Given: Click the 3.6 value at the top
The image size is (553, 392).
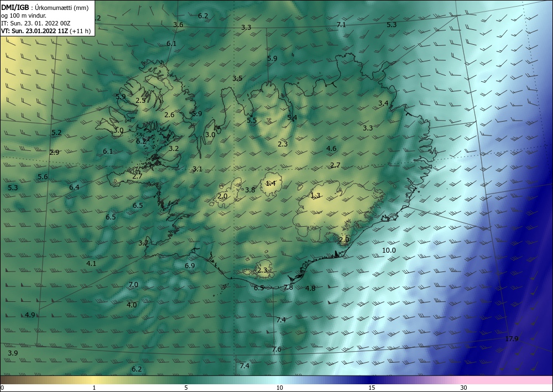Looking at the screenshot, I should 179,25.
